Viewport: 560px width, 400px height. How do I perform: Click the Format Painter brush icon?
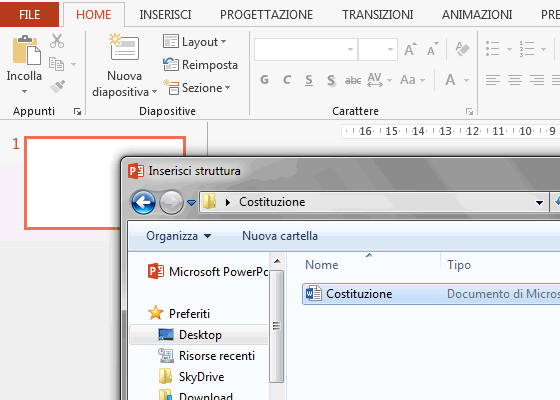point(57,86)
